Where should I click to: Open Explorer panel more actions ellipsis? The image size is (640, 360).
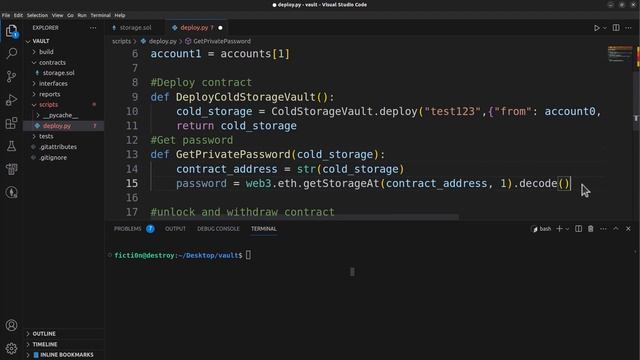click(93, 28)
